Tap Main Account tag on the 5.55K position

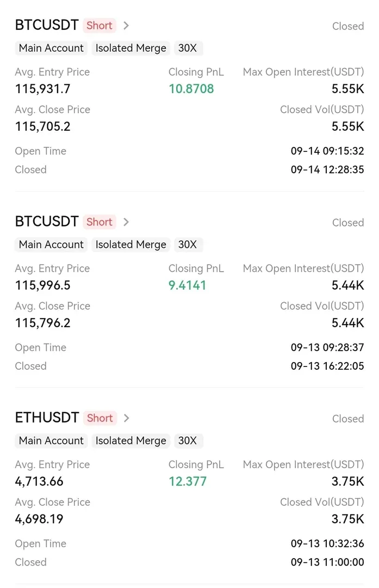[51, 48]
